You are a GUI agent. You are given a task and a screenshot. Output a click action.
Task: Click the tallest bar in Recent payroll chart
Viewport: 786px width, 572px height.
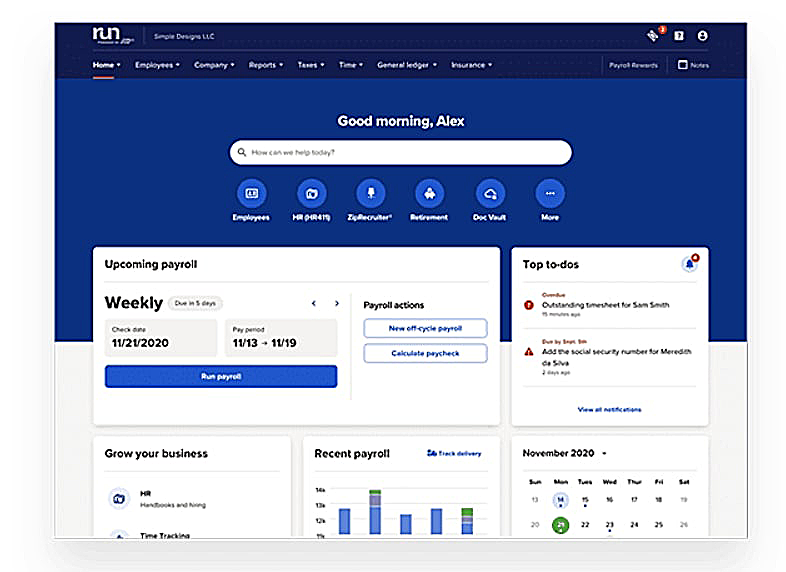point(375,512)
